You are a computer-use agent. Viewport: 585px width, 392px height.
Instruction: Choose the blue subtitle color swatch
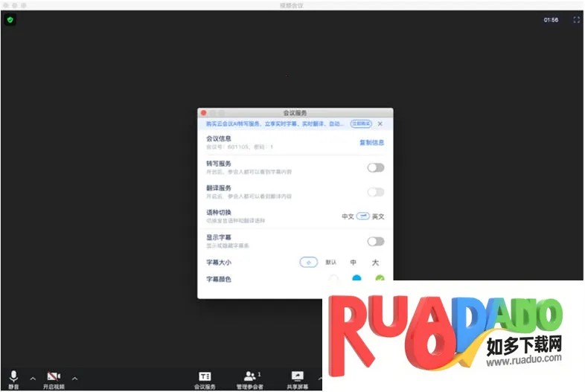point(357,280)
